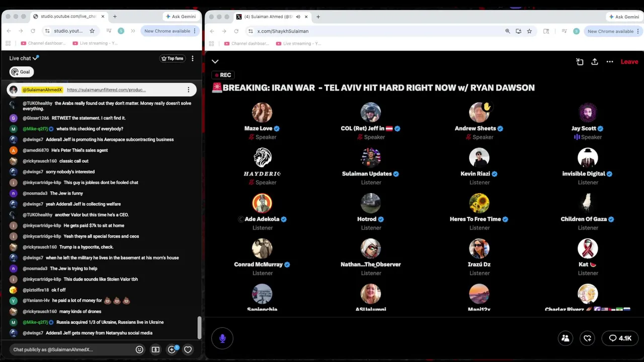Share the Space via upload icon
The height and width of the screenshot is (362, 644).
click(595, 61)
